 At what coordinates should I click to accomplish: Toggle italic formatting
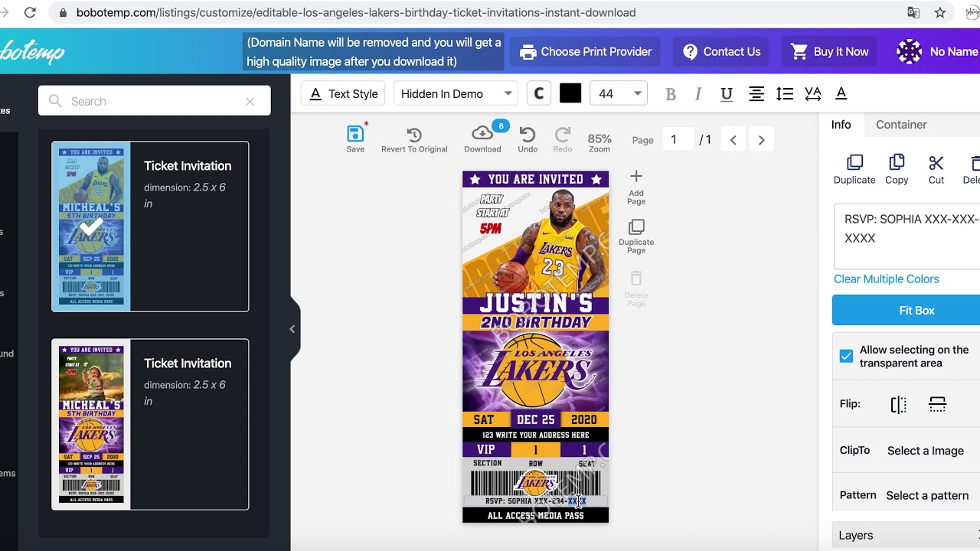pyautogui.click(x=697, y=94)
